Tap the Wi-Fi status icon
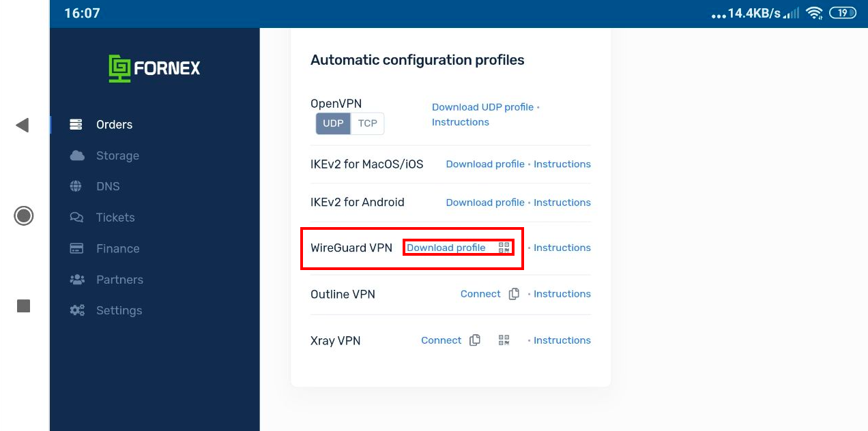The image size is (868, 431). [813, 13]
